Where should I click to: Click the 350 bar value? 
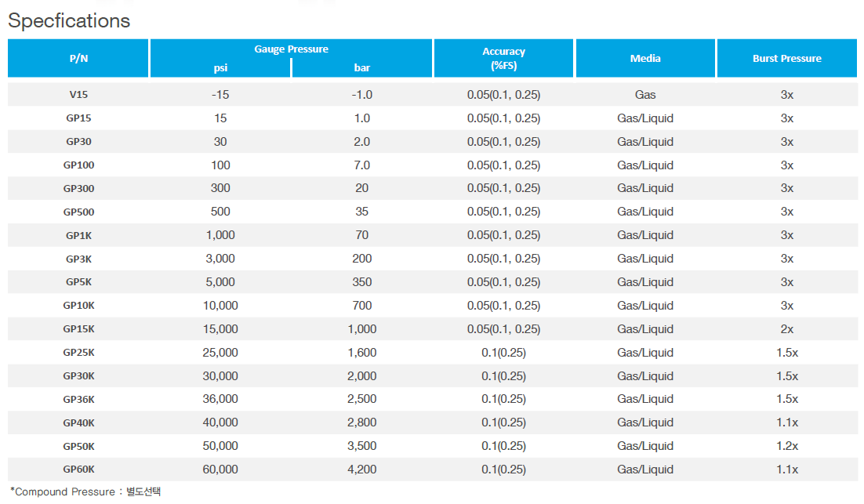pos(362,282)
